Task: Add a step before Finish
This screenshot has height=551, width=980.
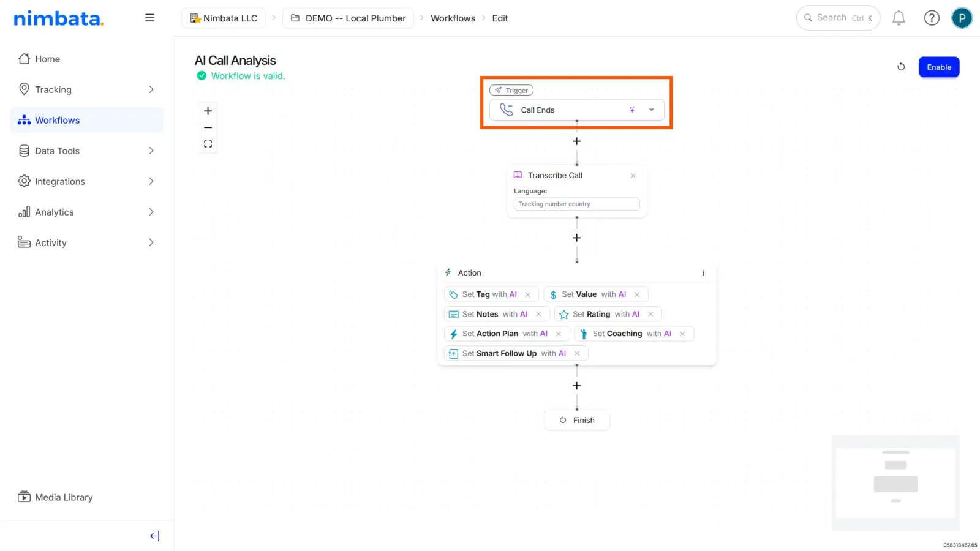Action: 576,386
